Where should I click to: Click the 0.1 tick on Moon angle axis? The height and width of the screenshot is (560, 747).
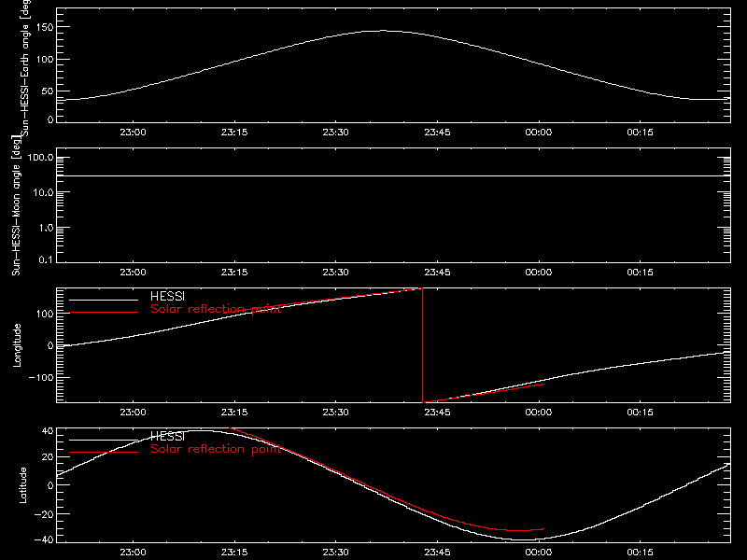pos(46,259)
